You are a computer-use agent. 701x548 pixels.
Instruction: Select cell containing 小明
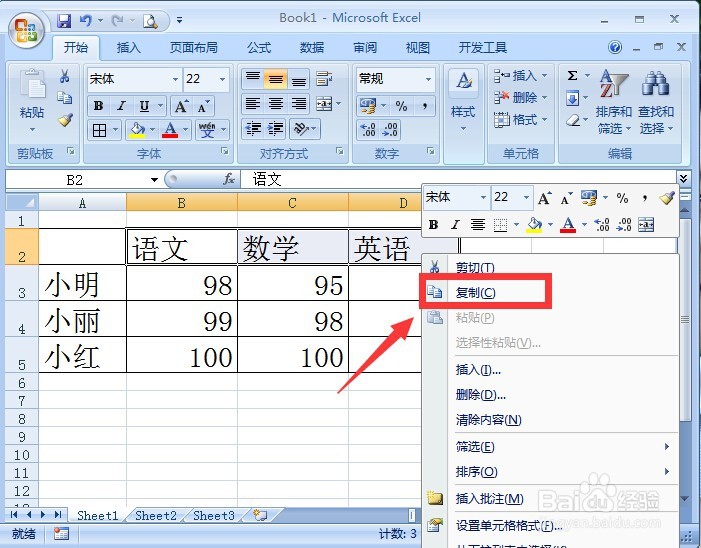83,283
